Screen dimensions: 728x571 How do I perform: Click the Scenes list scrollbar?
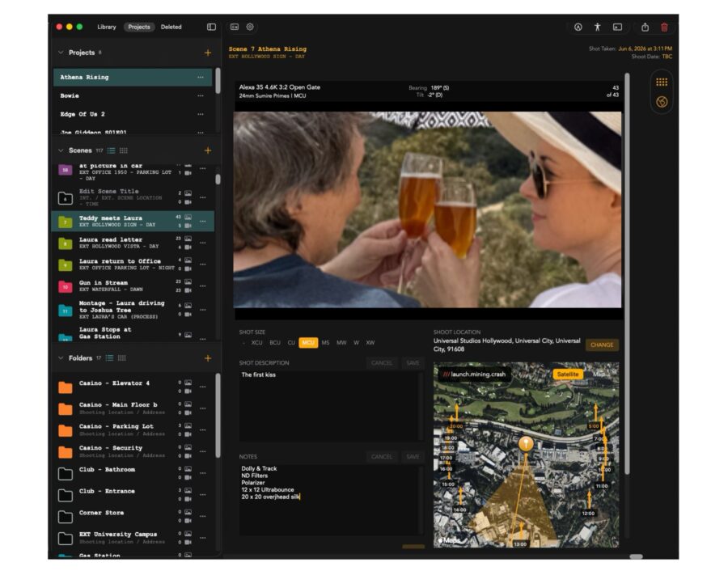(x=218, y=180)
